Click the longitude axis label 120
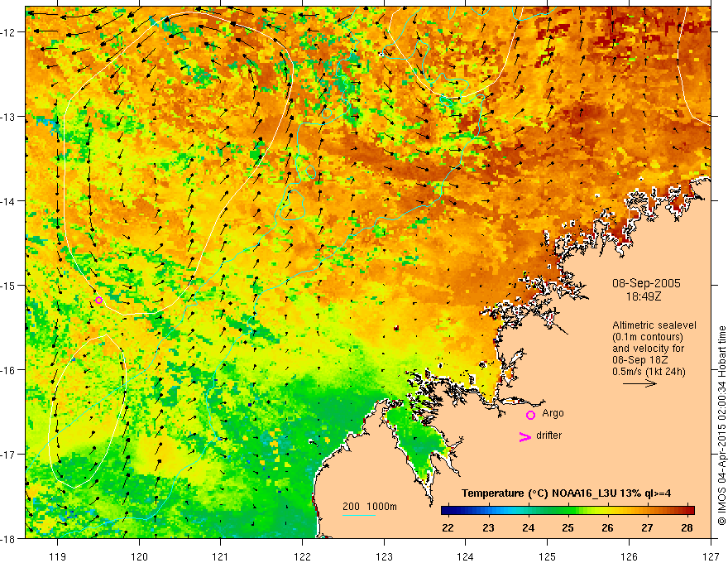Viewport: 728px width, 563px height. [x=139, y=556]
